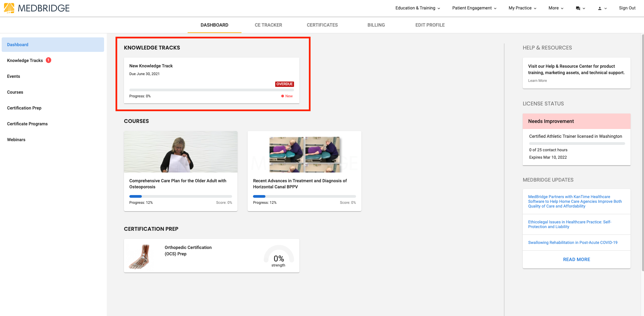Click the license contact hours progress bar

click(x=577, y=144)
